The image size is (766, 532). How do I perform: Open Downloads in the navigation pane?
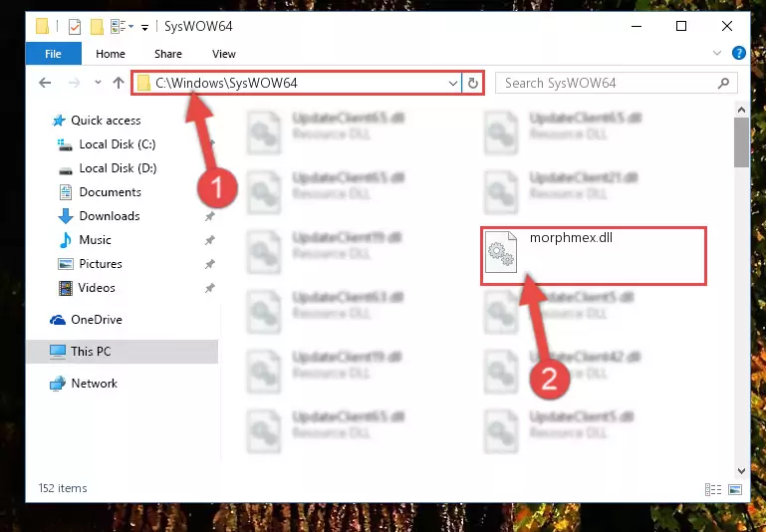[110, 216]
